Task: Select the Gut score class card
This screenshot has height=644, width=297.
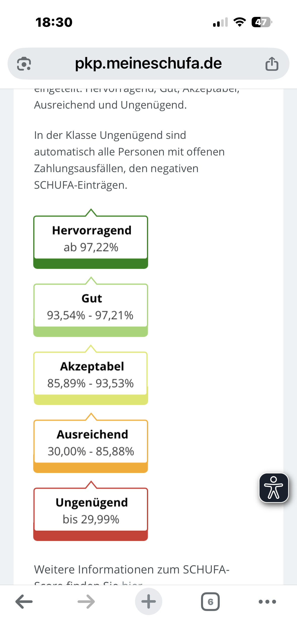Action: [x=91, y=306]
